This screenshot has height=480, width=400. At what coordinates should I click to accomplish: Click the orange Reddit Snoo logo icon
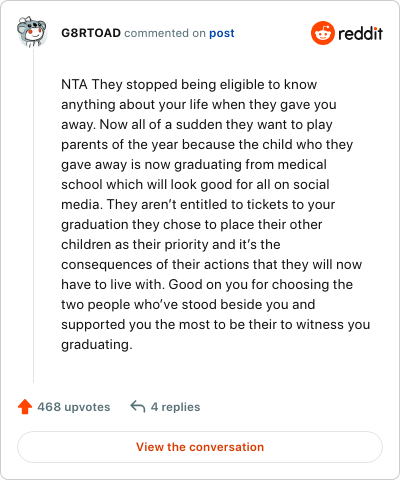pyautogui.click(x=322, y=33)
